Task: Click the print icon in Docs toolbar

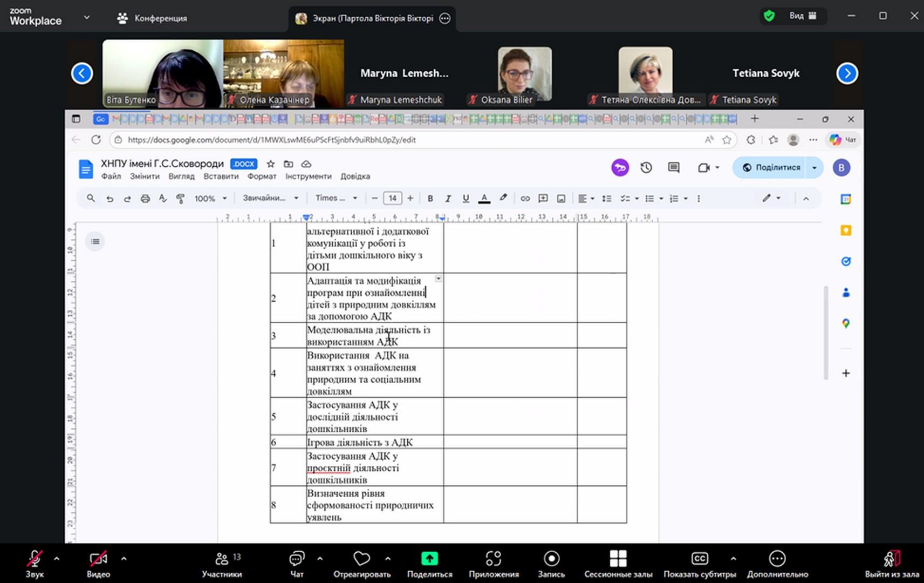Action: 145,199
